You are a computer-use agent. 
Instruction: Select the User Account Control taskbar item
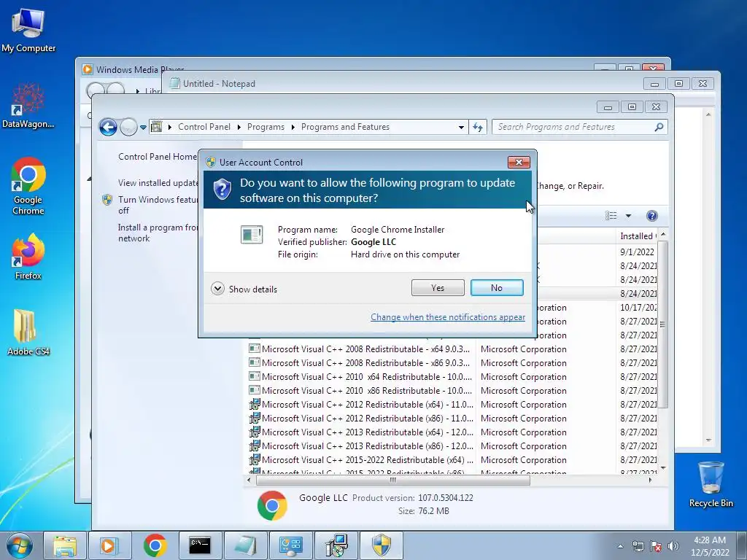(x=381, y=545)
